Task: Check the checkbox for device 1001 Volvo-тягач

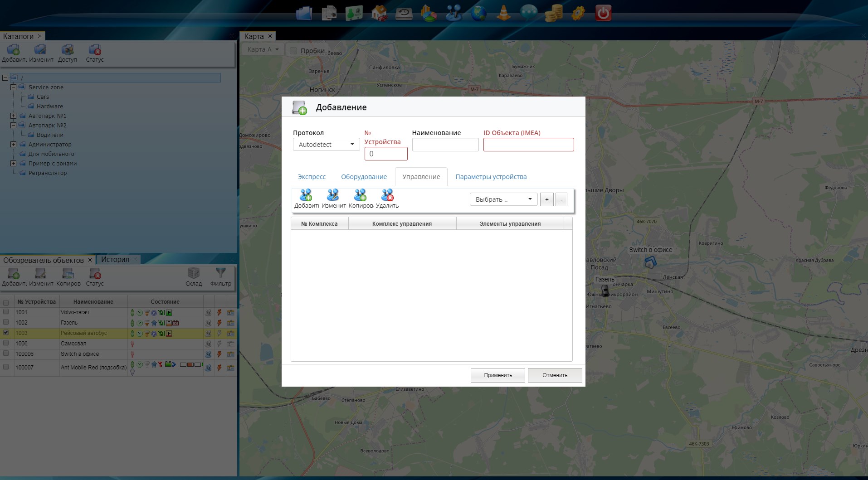Action: [6, 312]
